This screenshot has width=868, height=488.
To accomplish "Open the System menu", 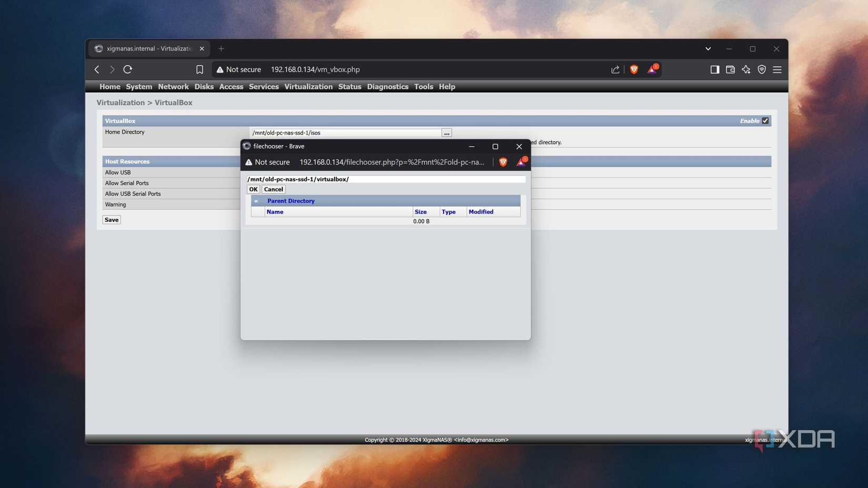I will pos(139,87).
